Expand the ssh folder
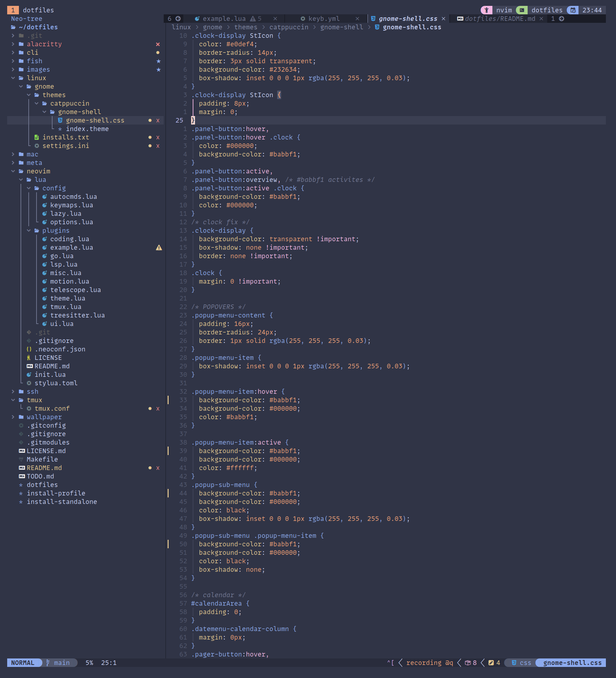The image size is (616, 678). [13, 391]
